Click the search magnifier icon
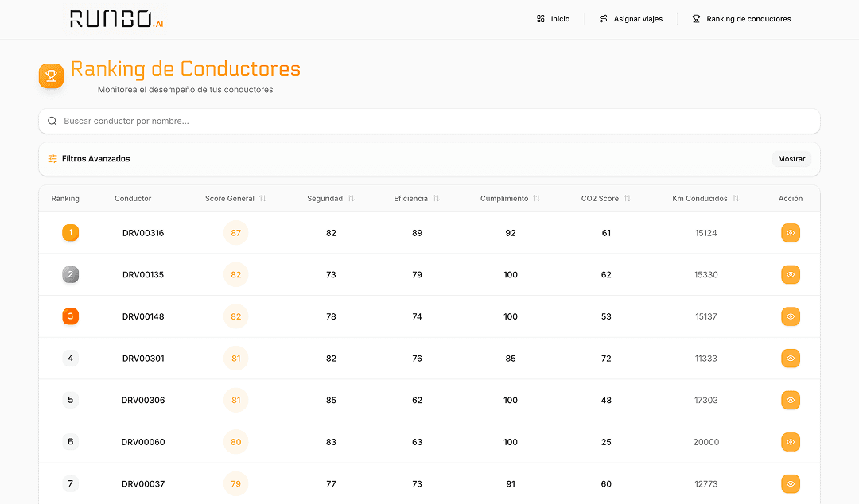The height and width of the screenshot is (504, 859). 52,121
